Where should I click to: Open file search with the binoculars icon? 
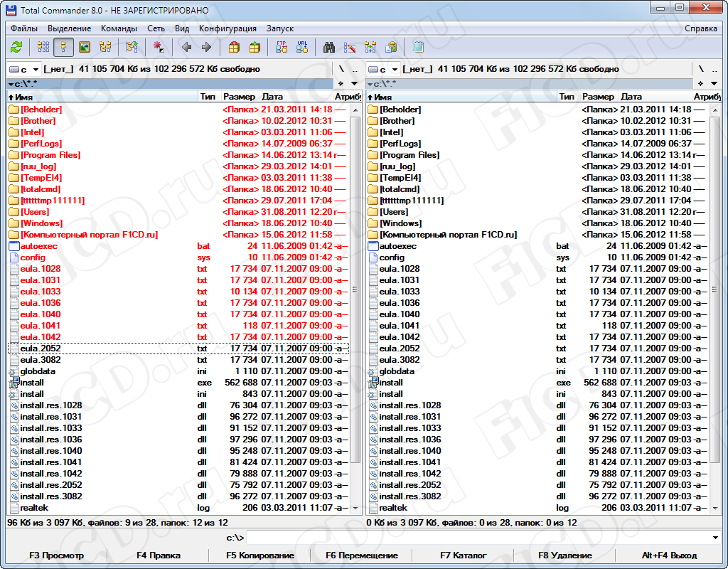pos(329,47)
